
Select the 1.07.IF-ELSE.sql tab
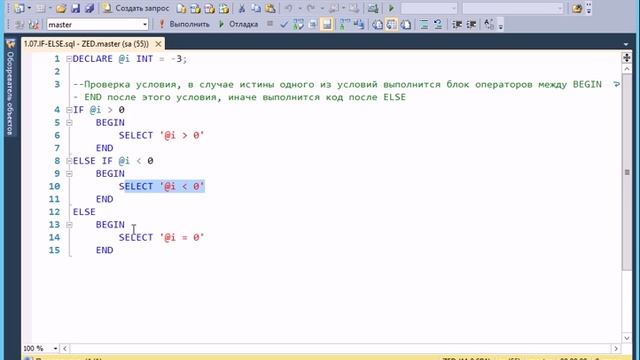tap(86, 44)
